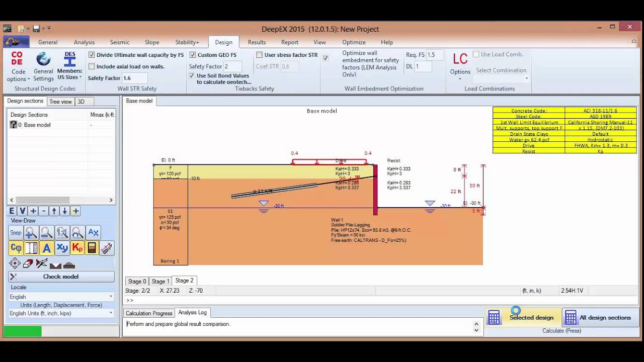
Task: Enable User stress factor STR checkbox
Action: tap(260, 55)
